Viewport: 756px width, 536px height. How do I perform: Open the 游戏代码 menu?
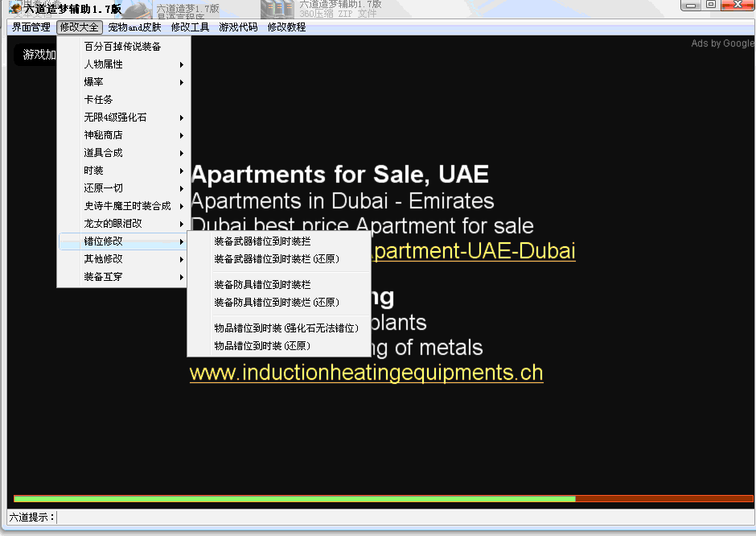[238, 27]
